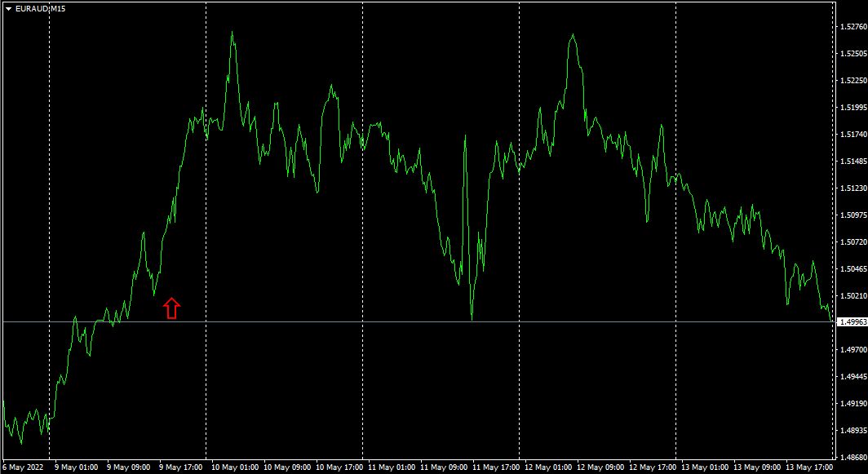Click the 10 May 09:00 time label
868x474 pixels.
(287, 467)
